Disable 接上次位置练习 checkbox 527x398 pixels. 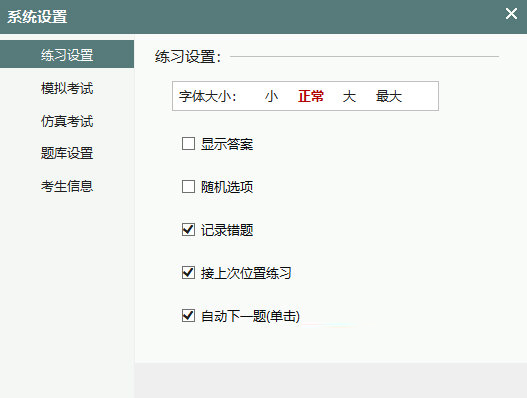188,273
